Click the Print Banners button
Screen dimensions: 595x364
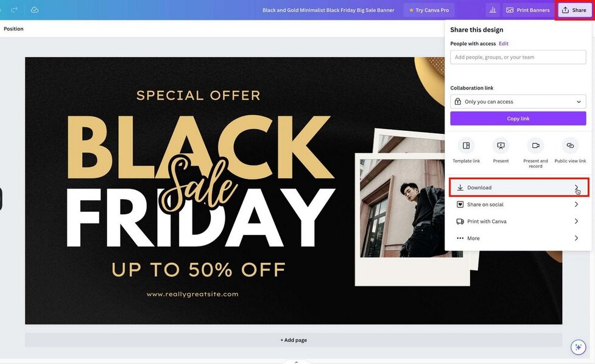(x=527, y=10)
